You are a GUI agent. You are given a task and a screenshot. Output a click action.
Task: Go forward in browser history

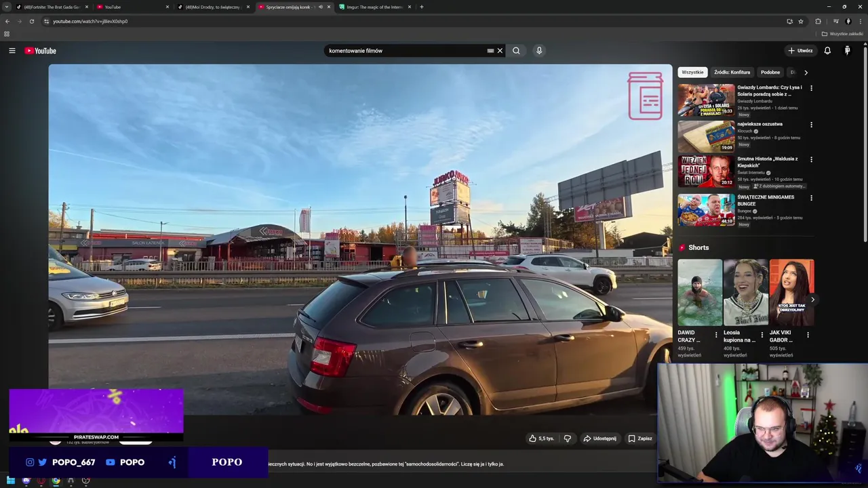(19, 21)
